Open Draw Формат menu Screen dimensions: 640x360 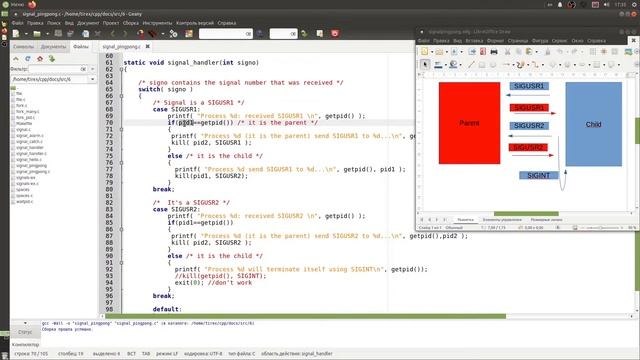496,41
